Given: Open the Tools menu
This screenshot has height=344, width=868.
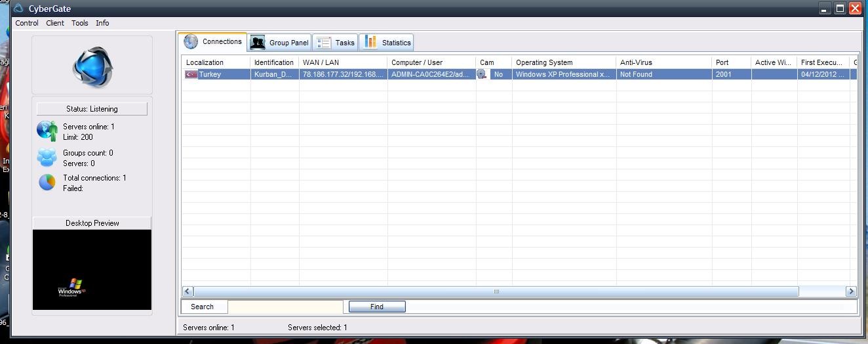Looking at the screenshot, I should [80, 23].
